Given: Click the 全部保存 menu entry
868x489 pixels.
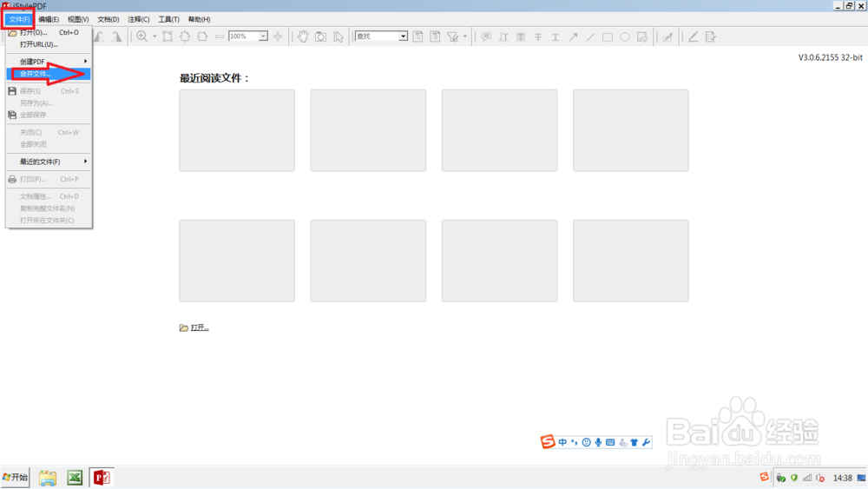Looking at the screenshot, I should click(48, 115).
